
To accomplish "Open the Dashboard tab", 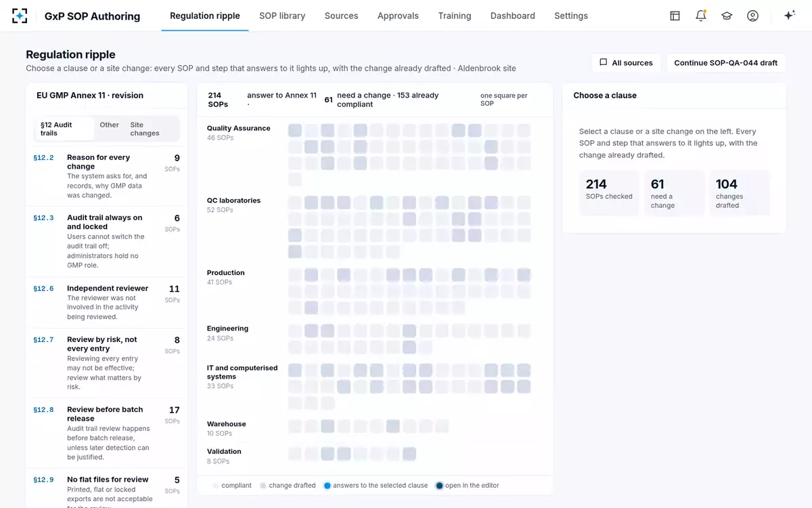I will (x=513, y=16).
